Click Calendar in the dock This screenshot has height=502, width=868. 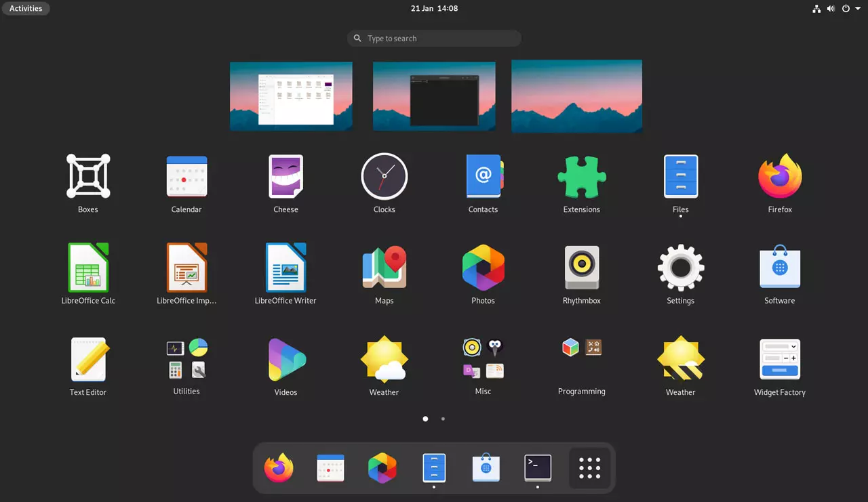pyautogui.click(x=331, y=468)
